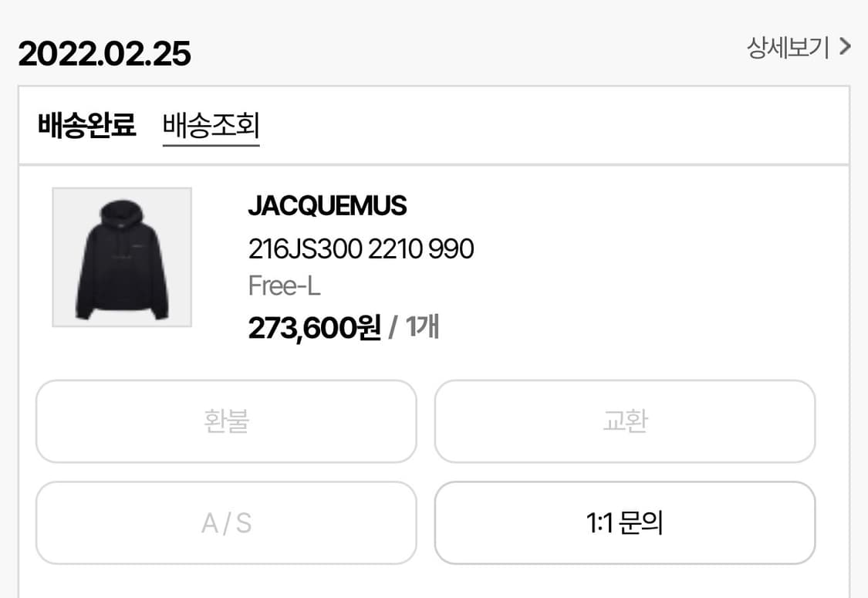Open 상세보기 order details link

(788, 48)
